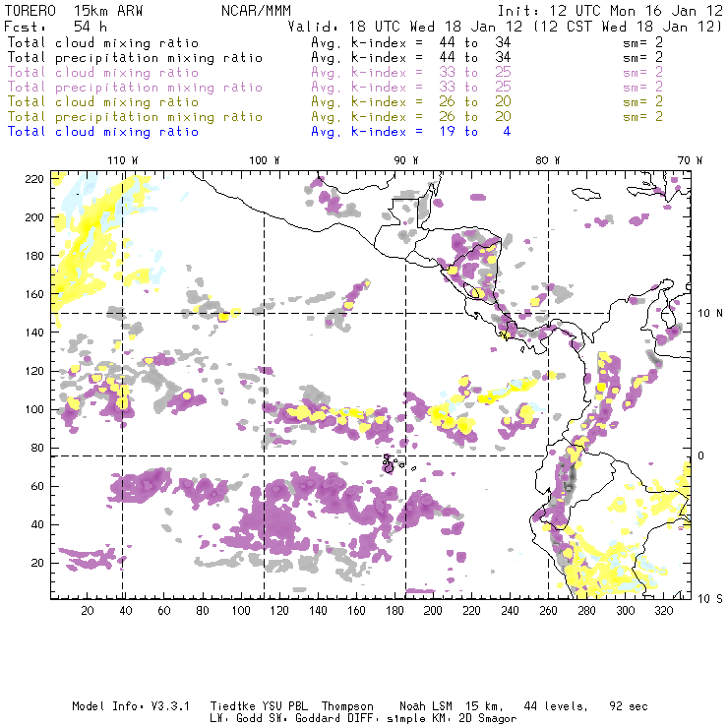
Task: Click olive 'Avg. k-index = 26 to 20' on precipitation row
Action: [x=411, y=116]
